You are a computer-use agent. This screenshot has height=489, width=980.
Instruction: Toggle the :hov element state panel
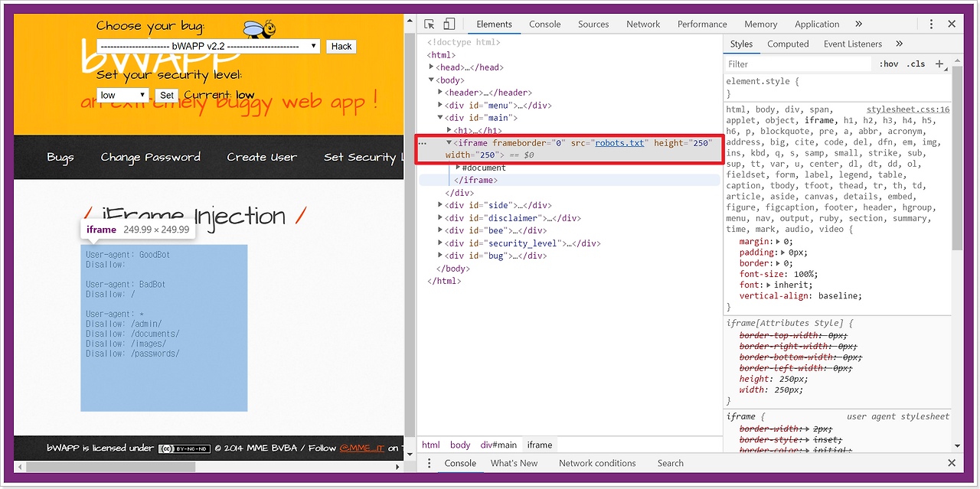coord(889,64)
